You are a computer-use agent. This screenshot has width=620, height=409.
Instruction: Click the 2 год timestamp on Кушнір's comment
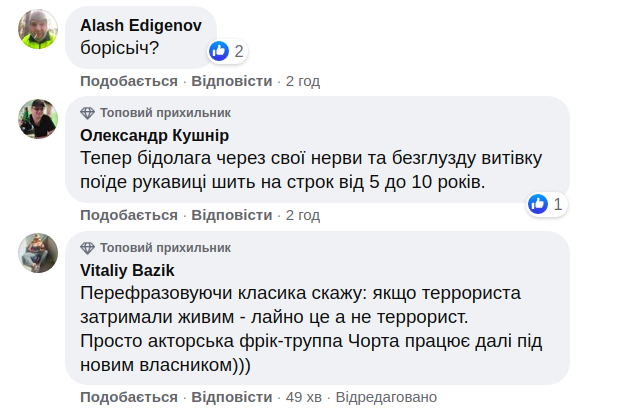coord(303,215)
